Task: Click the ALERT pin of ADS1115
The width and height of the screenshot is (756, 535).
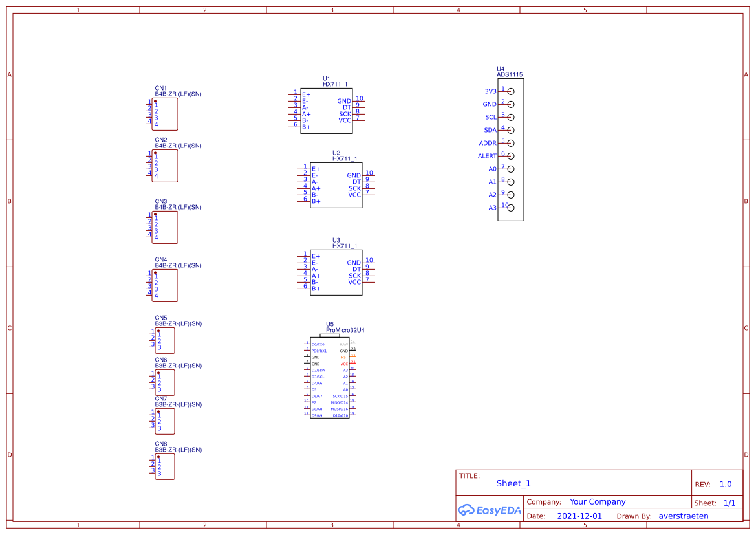Action: 488,155
